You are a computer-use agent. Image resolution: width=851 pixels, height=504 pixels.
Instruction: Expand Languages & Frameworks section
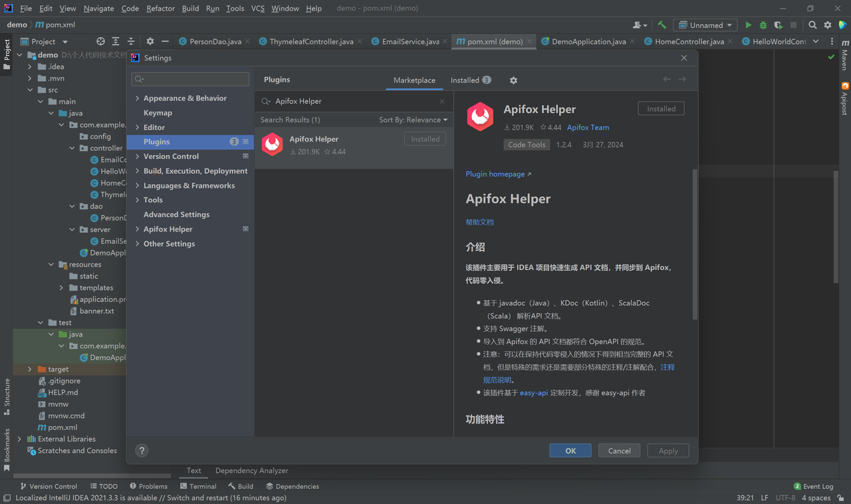point(138,186)
